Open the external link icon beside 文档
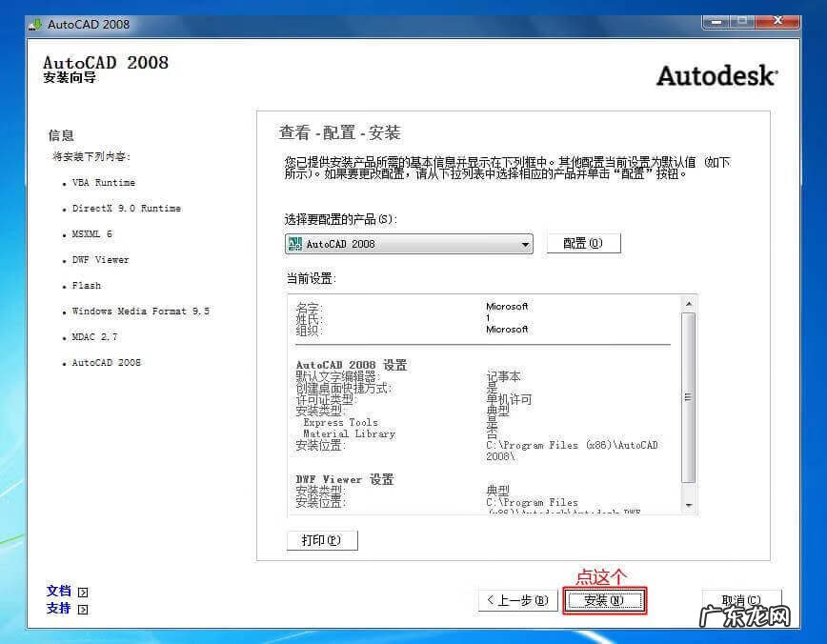The image size is (827, 644). coord(83,593)
